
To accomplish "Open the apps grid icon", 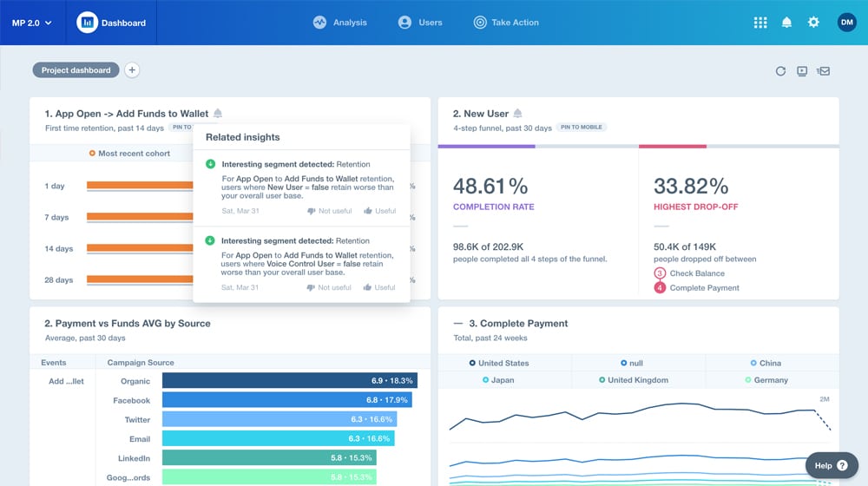I will pyautogui.click(x=760, y=23).
